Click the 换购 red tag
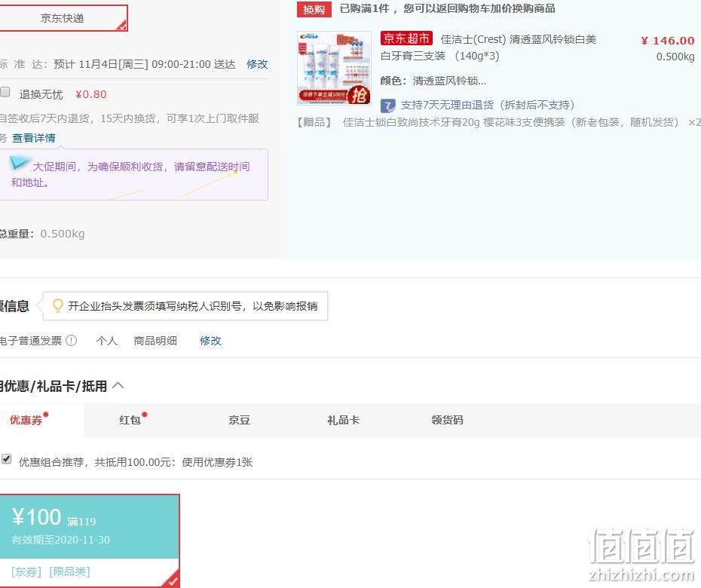Screen dimensions: 701x588 pyautogui.click(x=314, y=9)
